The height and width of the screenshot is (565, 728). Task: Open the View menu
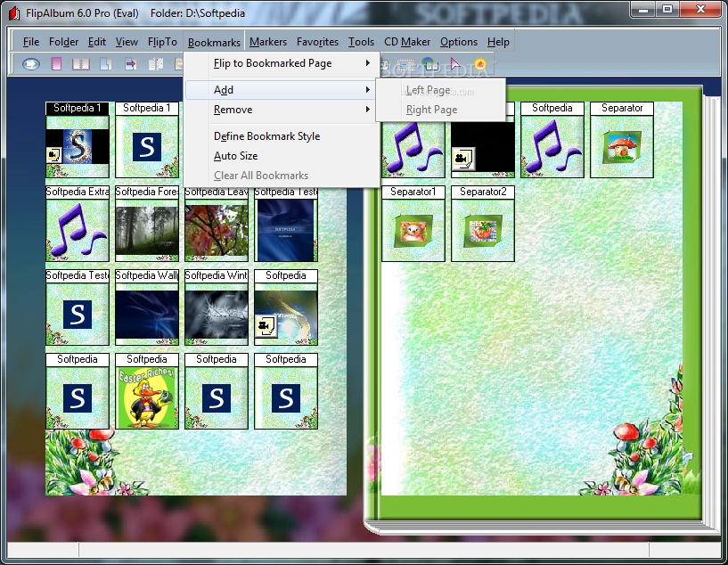(127, 42)
